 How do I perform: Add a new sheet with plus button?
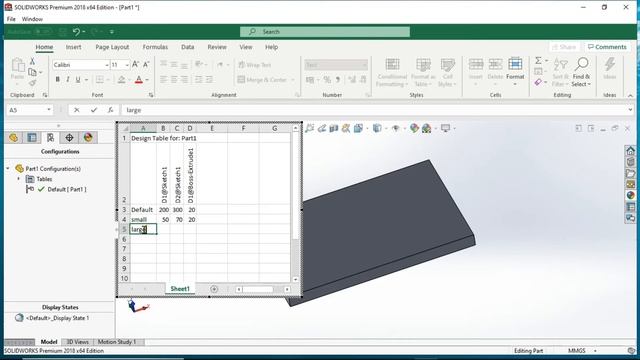pyautogui.click(x=214, y=289)
